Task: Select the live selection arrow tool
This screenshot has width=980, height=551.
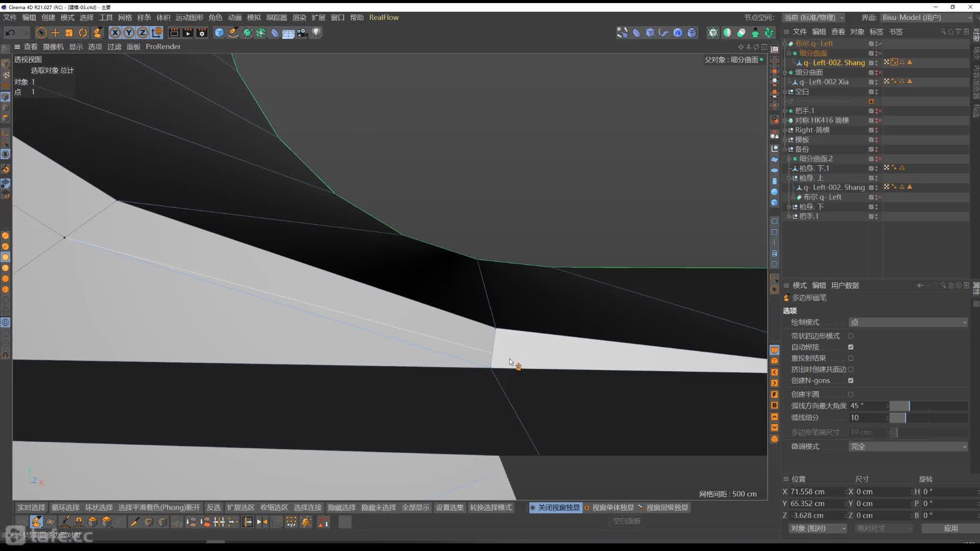Action: [41, 33]
